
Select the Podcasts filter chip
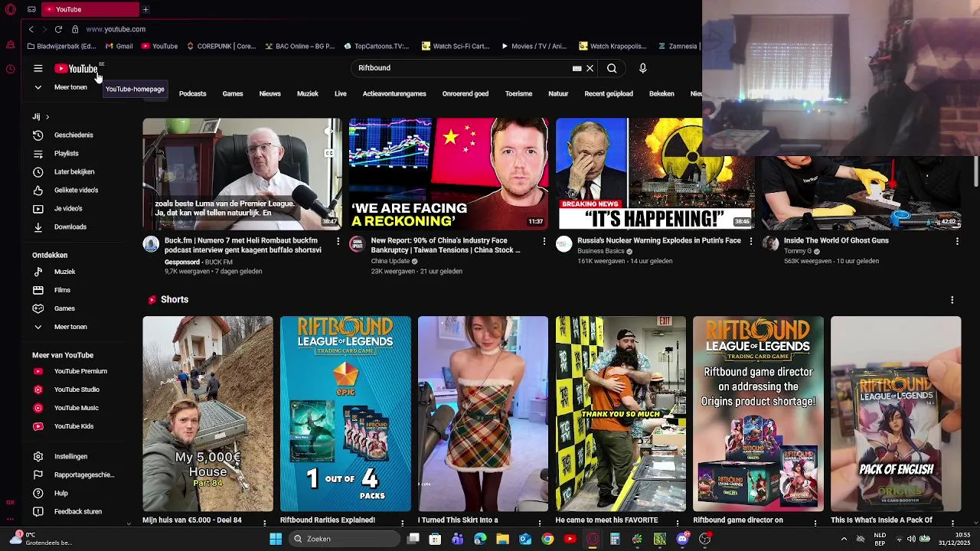click(x=193, y=93)
